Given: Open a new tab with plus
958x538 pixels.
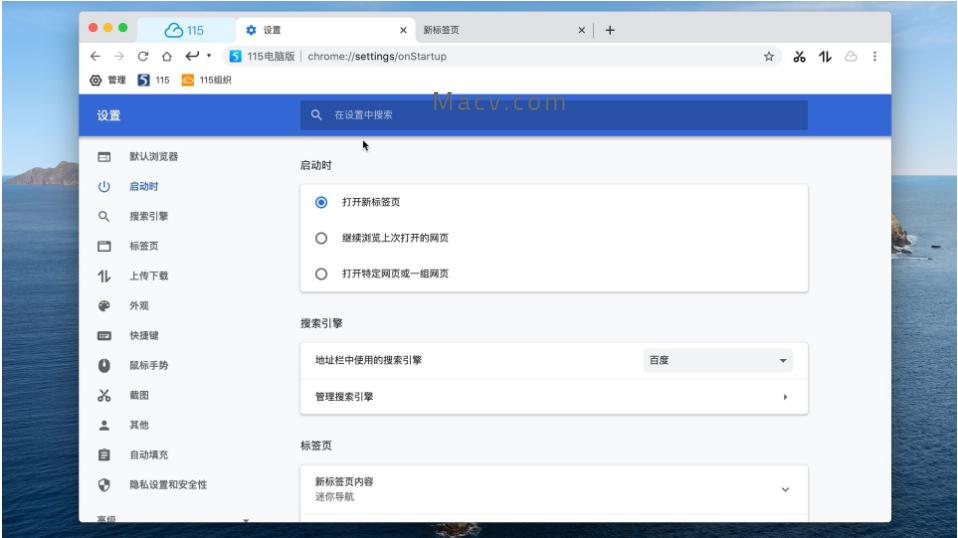Looking at the screenshot, I should click(610, 30).
